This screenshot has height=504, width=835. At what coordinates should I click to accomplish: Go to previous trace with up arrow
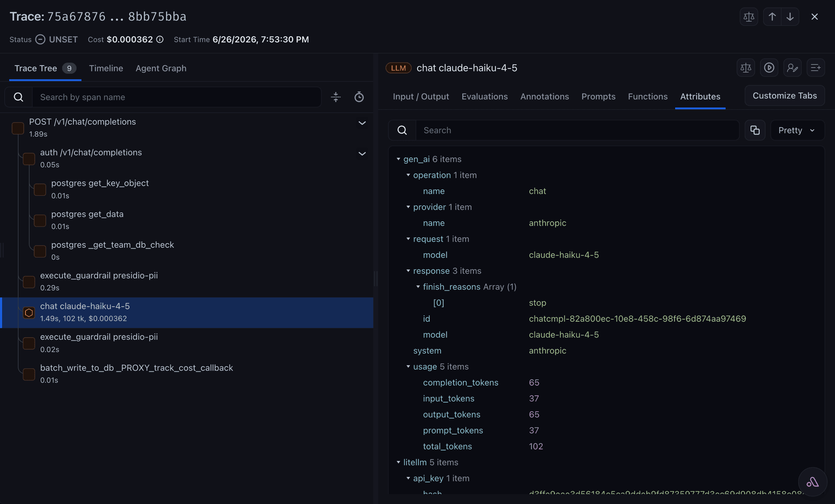coord(772,17)
